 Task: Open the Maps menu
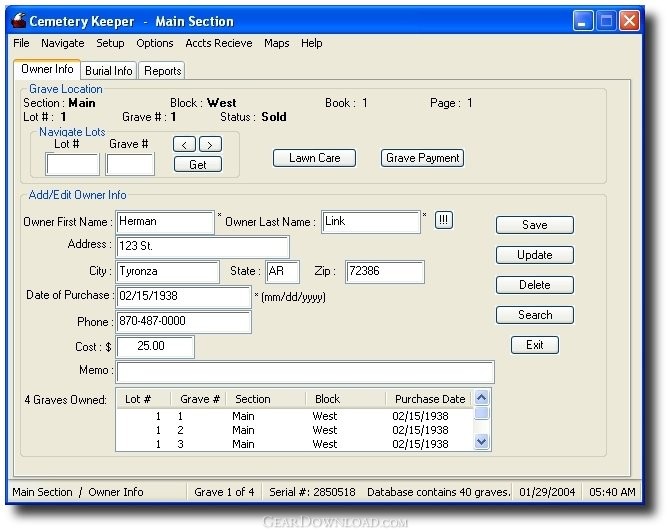[x=276, y=43]
